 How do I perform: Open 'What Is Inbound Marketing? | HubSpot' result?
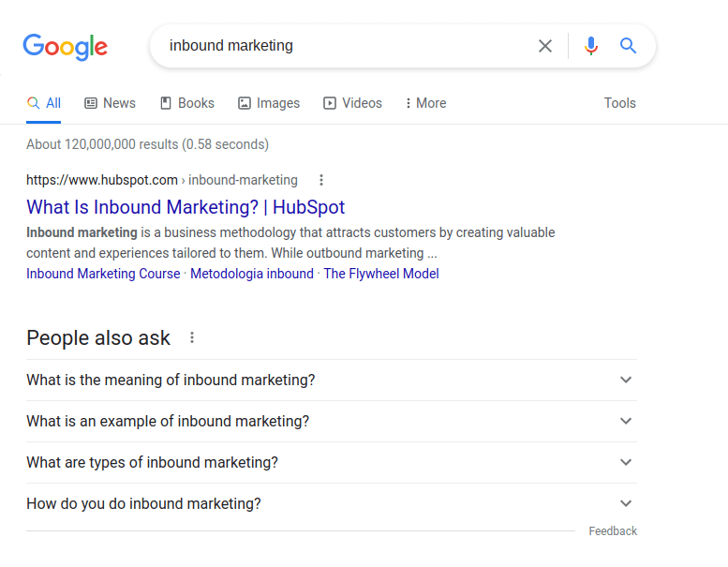pyautogui.click(x=186, y=207)
